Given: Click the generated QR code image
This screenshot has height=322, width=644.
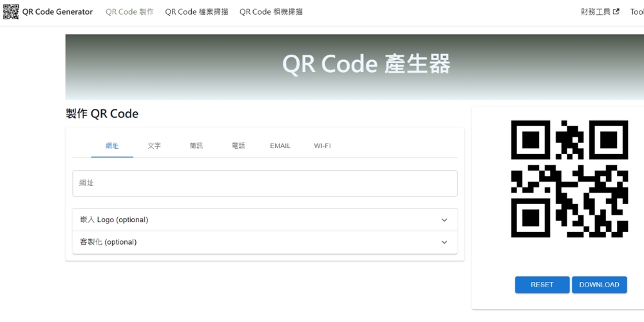Looking at the screenshot, I should (569, 178).
